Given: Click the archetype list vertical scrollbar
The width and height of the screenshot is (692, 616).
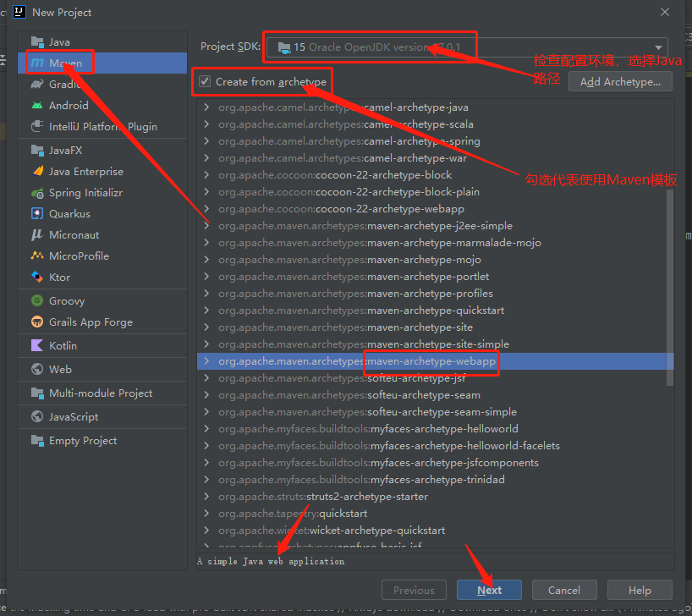Looking at the screenshot, I should click(x=670, y=287).
